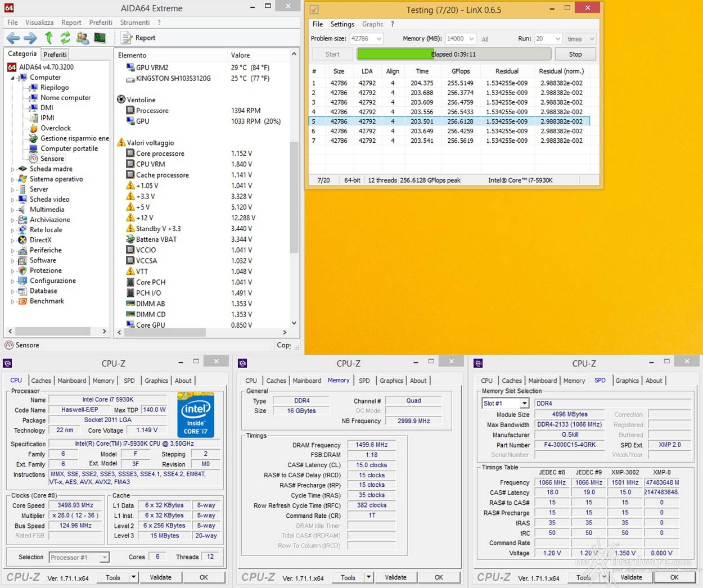The image size is (703, 588).
Task: Click the GFlops column header in LinX
Action: click(461, 71)
